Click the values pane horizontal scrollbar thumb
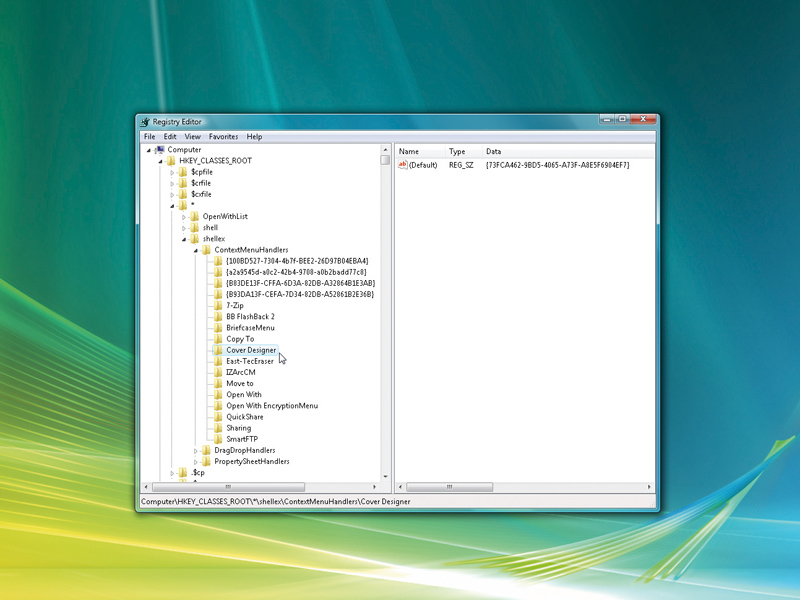 click(x=449, y=487)
